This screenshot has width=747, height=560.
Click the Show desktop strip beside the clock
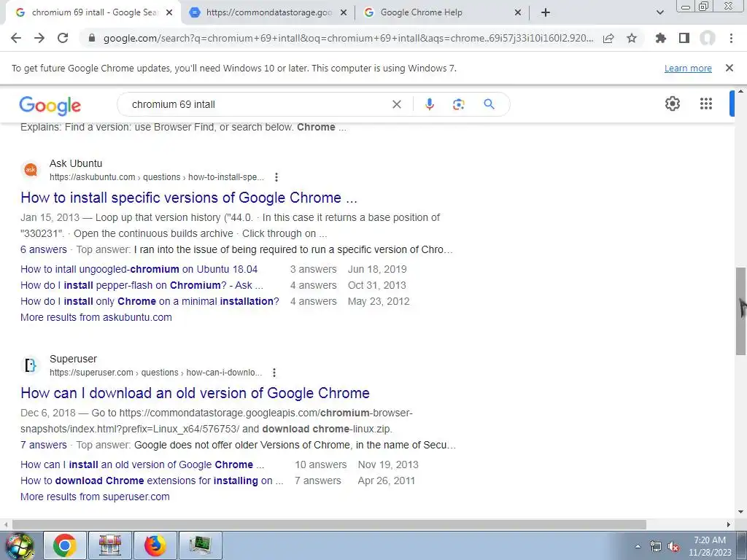coord(742,545)
